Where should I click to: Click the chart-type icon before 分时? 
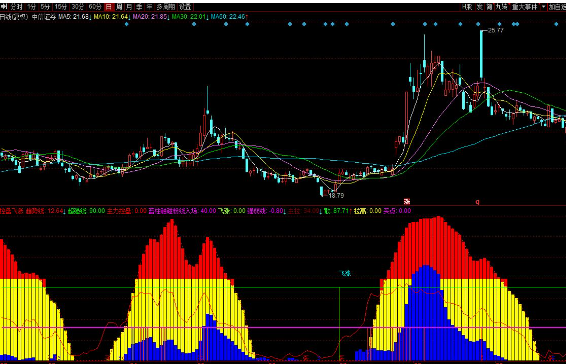tap(4, 7)
